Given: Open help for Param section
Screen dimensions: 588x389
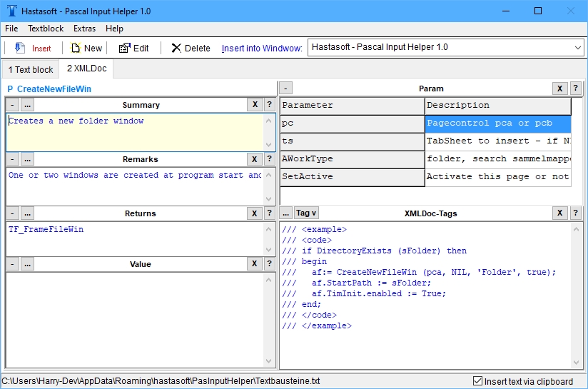Looking at the screenshot, I should [x=576, y=89].
